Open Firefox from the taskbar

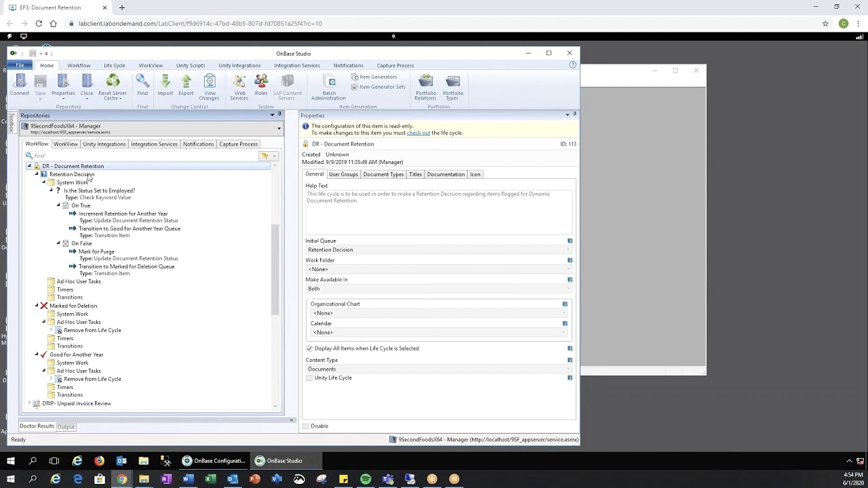(x=99, y=461)
